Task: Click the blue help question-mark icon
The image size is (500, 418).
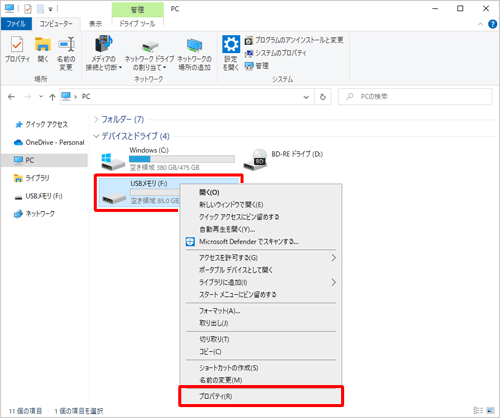Action: tap(492, 24)
